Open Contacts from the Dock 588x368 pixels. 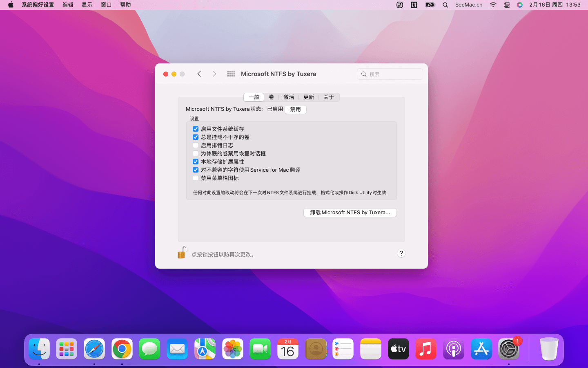[316, 349]
